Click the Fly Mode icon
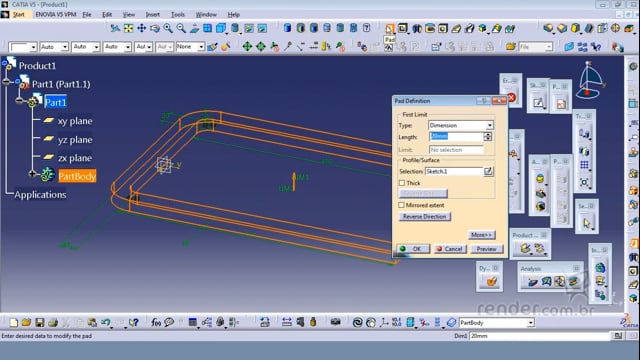 click(x=115, y=28)
